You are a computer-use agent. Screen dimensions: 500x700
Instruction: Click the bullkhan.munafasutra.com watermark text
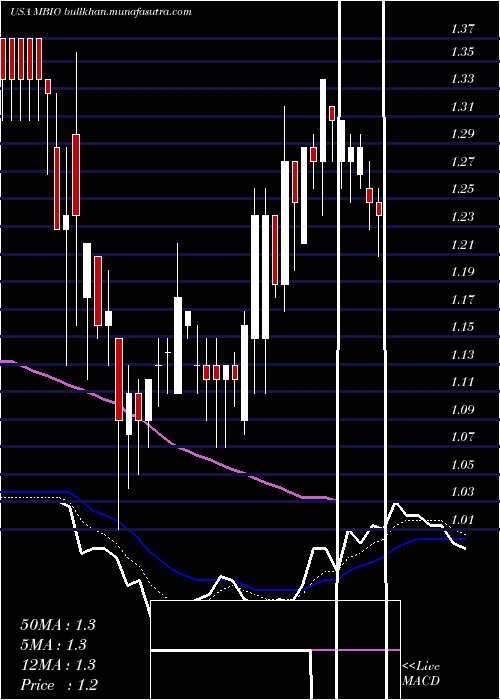click(128, 12)
